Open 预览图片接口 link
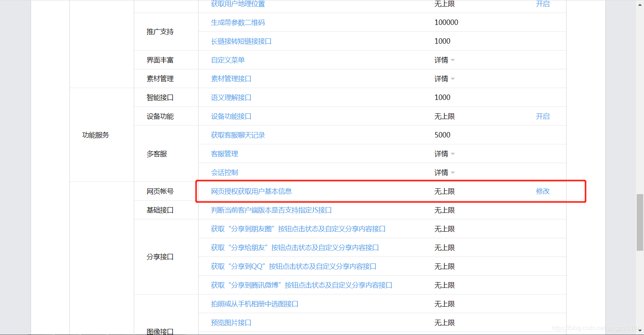Image resolution: width=644 pixels, height=335 pixels. pos(231,323)
